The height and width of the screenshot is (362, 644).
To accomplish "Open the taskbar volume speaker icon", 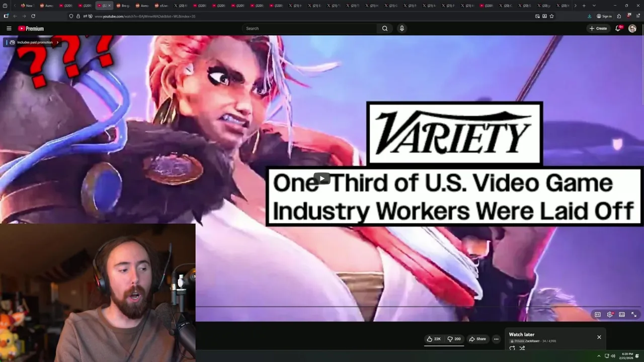I will pyautogui.click(x=613, y=356).
